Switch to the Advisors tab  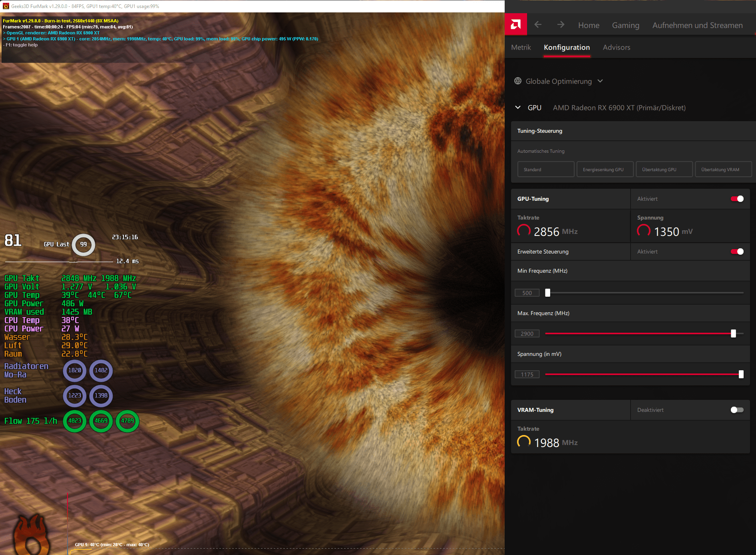coord(617,47)
